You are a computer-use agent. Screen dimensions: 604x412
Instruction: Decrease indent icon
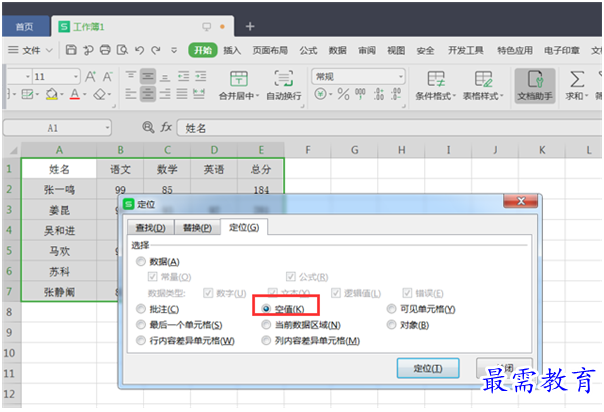click(x=183, y=76)
